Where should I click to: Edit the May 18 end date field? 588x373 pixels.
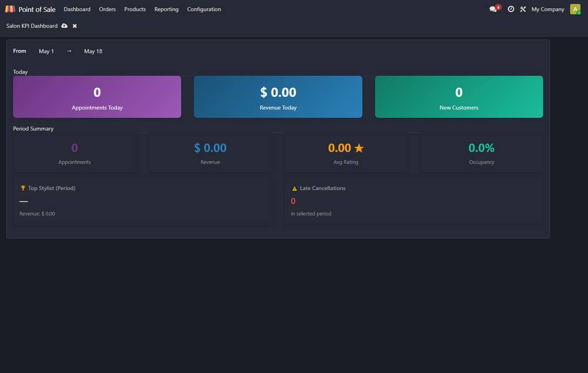point(93,51)
